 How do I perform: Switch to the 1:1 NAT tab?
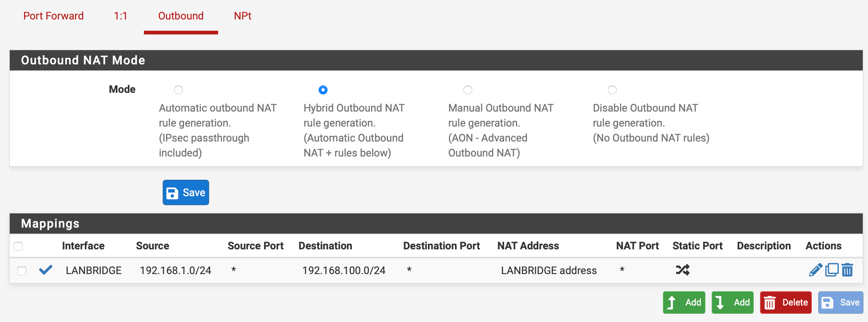point(121,16)
